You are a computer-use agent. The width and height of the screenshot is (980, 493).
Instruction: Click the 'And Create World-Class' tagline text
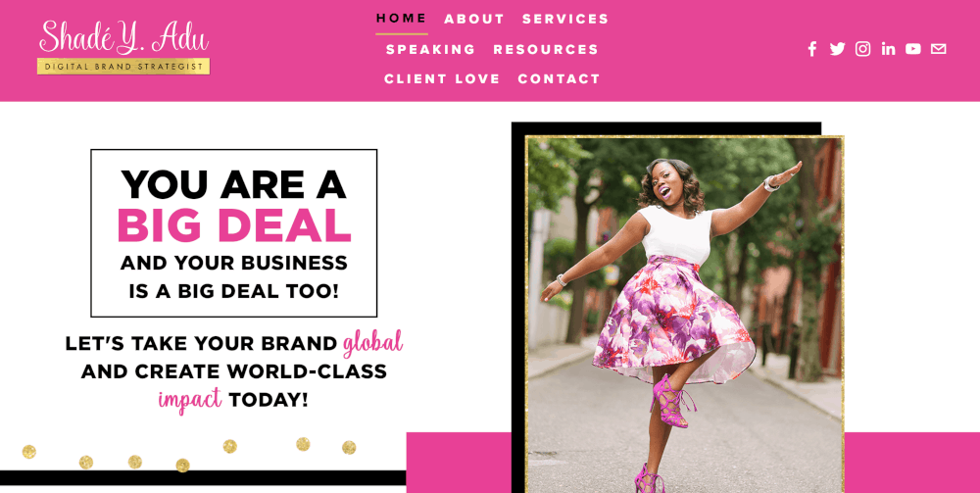pyautogui.click(x=234, y=371)
